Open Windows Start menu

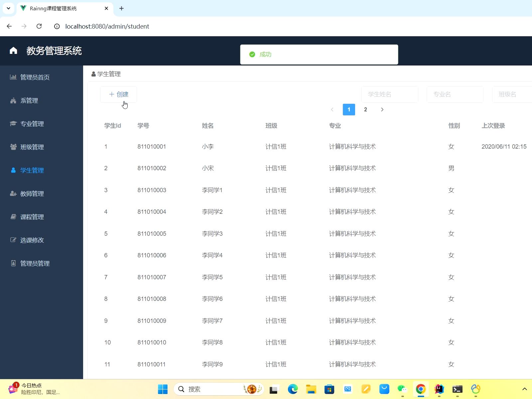tap(163, 389)
